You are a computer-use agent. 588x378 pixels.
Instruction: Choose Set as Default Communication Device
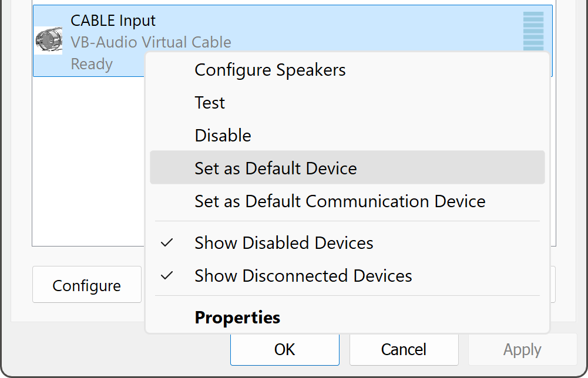coord(340,201)
